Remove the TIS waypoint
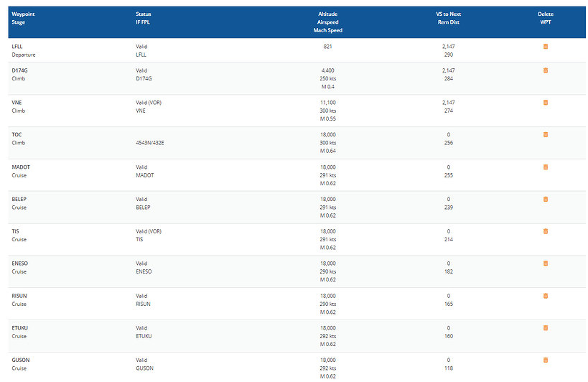The width and height of the screenshot is (588, 382). [x=546, y=231]
